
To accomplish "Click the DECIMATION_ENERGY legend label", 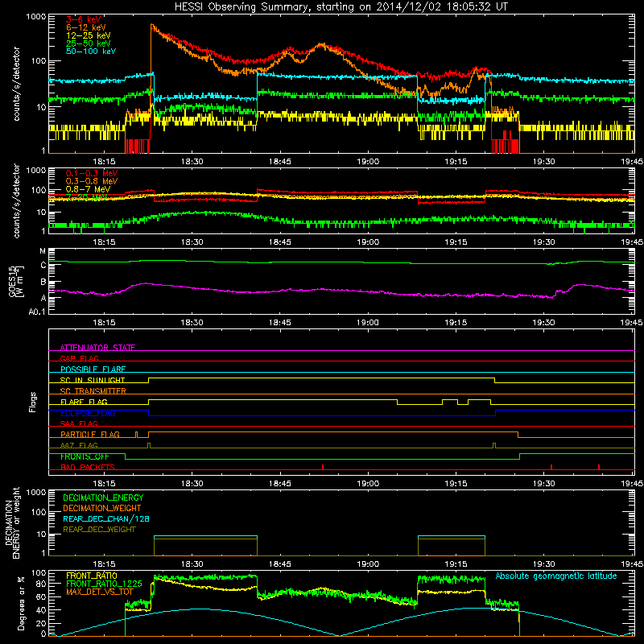I will click(103, 497).
